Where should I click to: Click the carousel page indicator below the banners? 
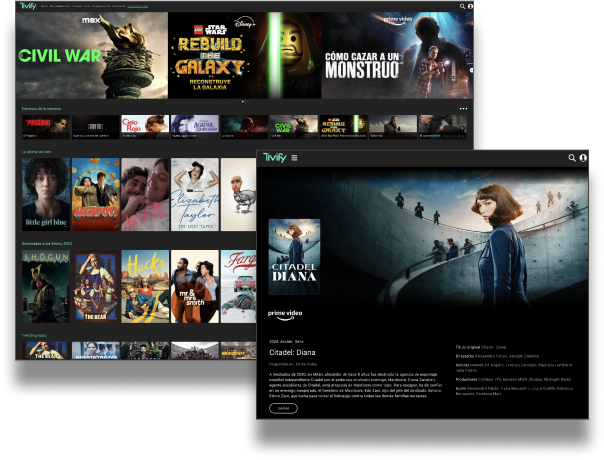244,102
